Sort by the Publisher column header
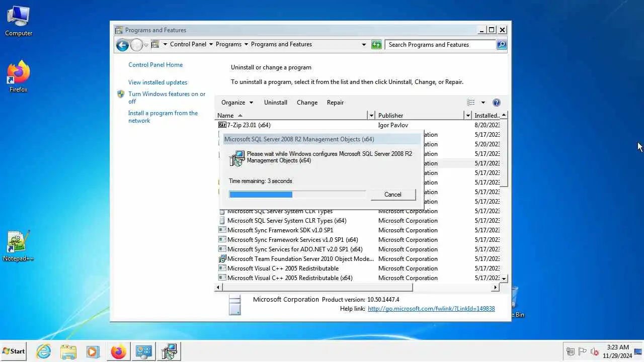644x362 pixels. [420, 115]
